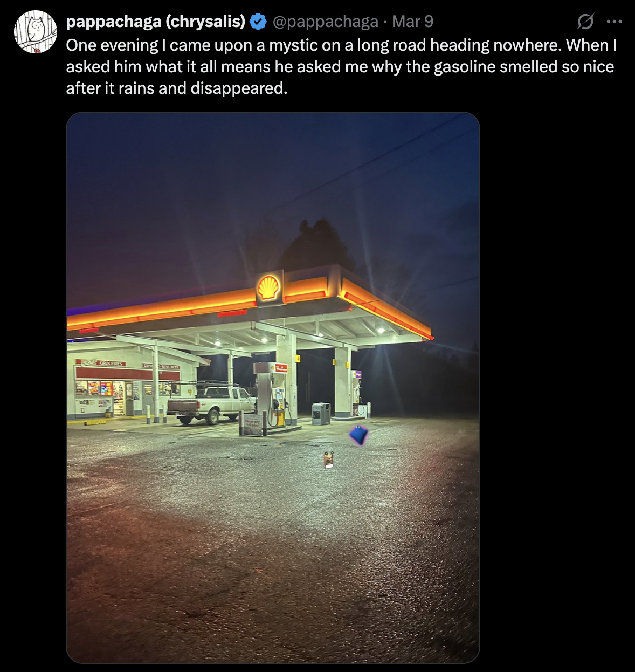Click the Grok explain-post icon
This screenshot has width=635, height=672.
[x=585, y=22]
